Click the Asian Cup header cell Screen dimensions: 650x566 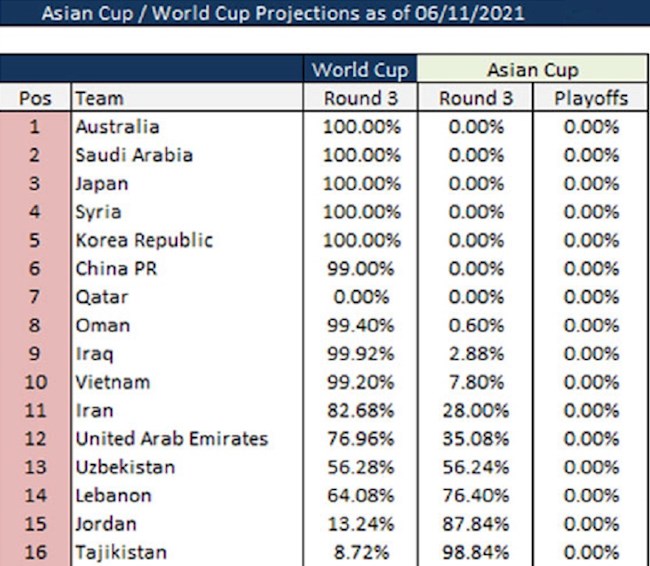pyautogui.click(x=532, y=70)
